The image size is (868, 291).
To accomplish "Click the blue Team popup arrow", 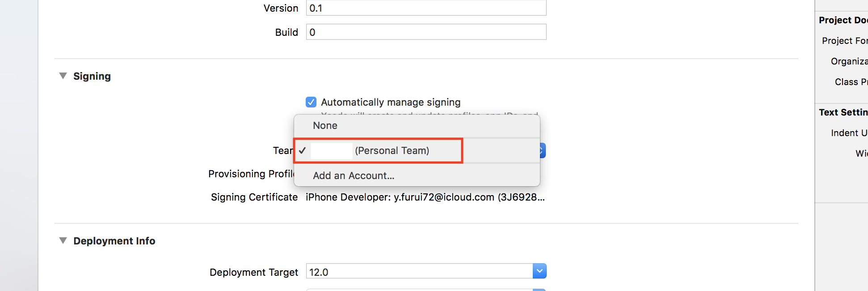I will 542,151.
